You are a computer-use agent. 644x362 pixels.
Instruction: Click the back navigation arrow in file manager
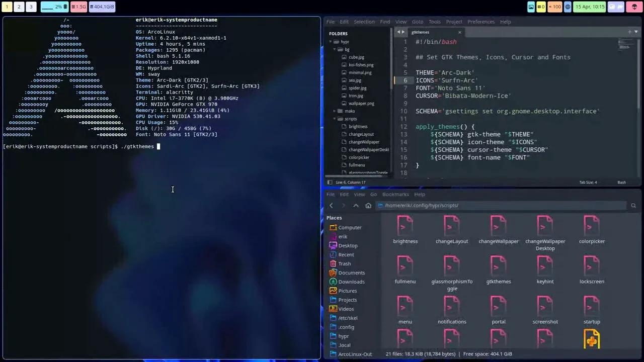331,205
